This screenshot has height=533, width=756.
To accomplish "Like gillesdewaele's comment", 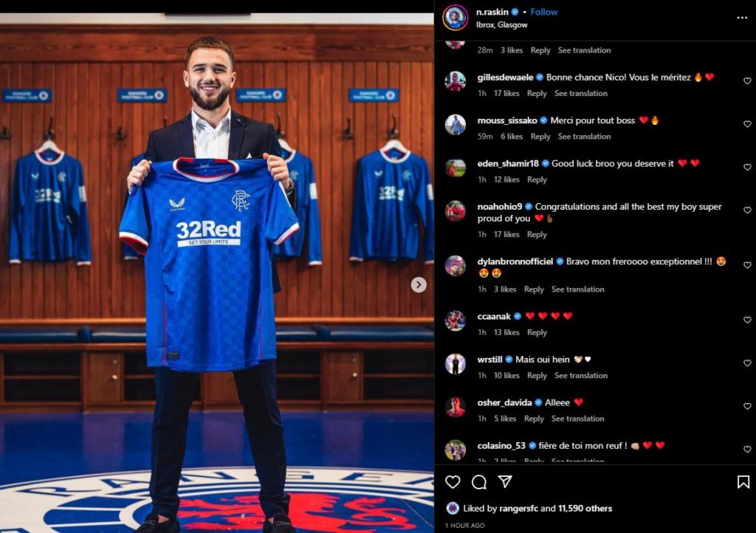I will click(x=747, y=81).
